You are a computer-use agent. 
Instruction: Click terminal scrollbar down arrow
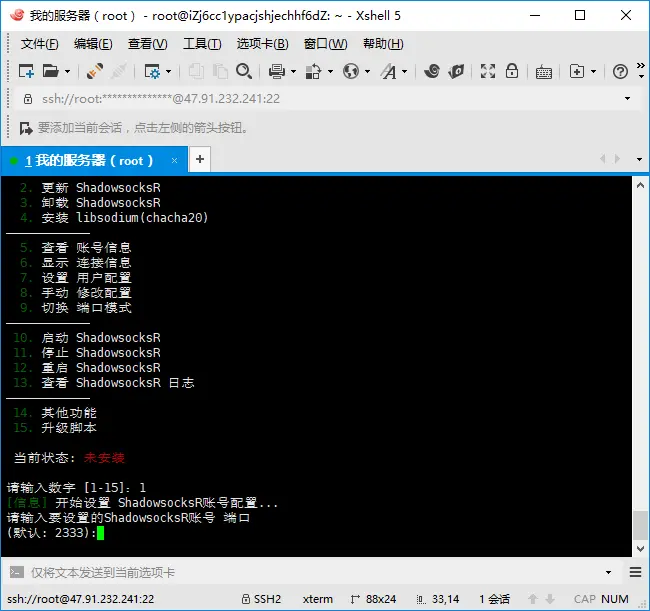coord(640,548)
